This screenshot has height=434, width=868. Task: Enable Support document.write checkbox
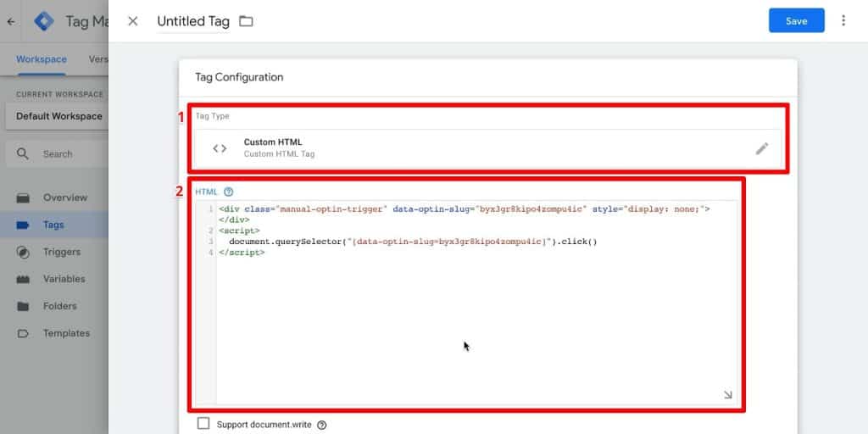click(x=203, y=424)
